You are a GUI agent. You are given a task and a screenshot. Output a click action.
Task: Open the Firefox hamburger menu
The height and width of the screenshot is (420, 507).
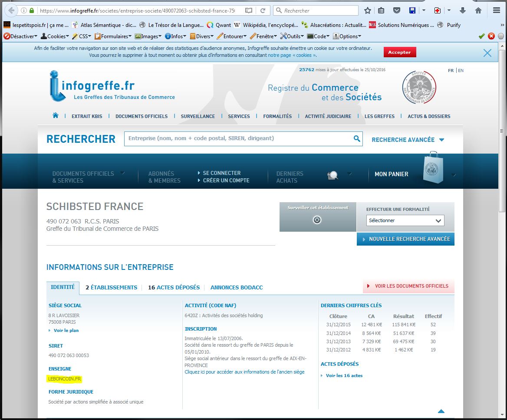(497, 10)
